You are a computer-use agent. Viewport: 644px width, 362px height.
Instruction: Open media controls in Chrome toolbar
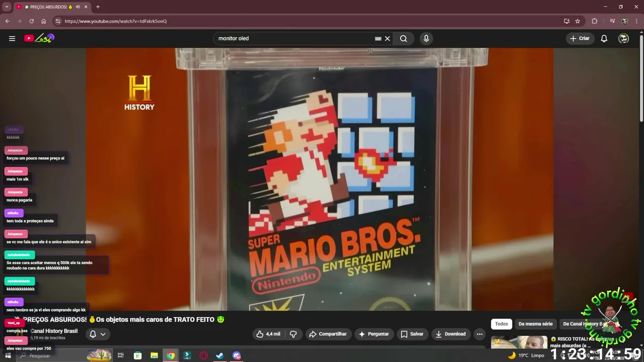point(612,21)
